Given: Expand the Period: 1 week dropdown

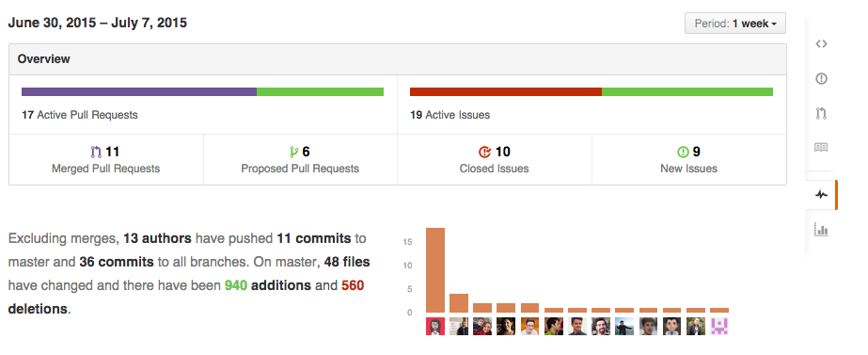Looking at the screenshot, I should [735, 24].
